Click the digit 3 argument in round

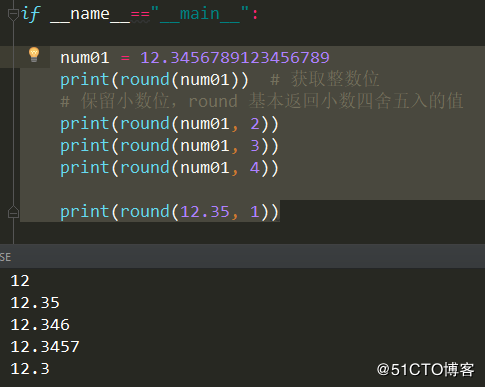(255, 146)
